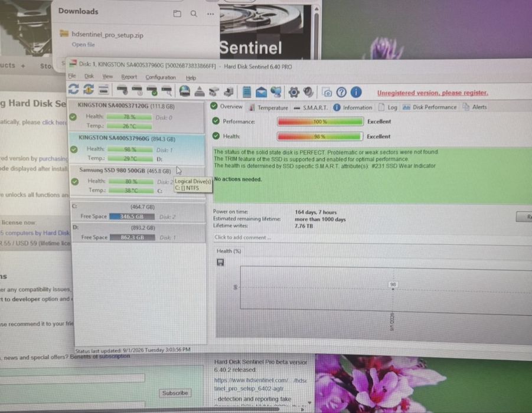The image size is (532, 413).
Task: Open downloads folder icon in Downloads popup
Action: [x=177, y=14]
